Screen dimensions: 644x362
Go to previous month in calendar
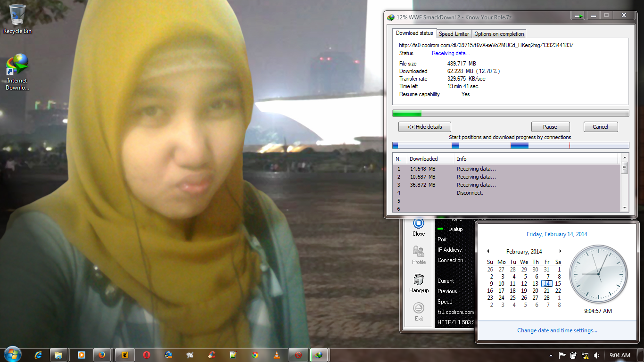coord(488,251)
